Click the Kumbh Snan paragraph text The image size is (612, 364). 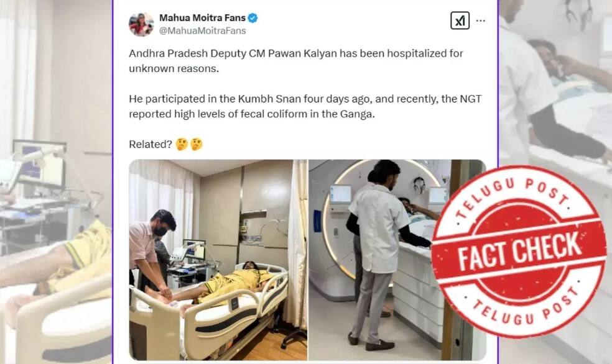(305, 106)
